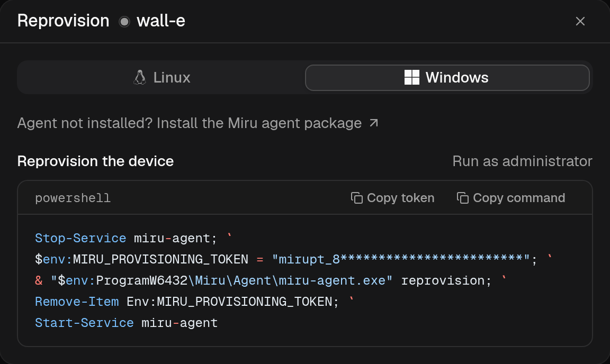This screenshot has height=364, width=610.
Task: Click 'Run as administrator' text
Action: (523, 161)
